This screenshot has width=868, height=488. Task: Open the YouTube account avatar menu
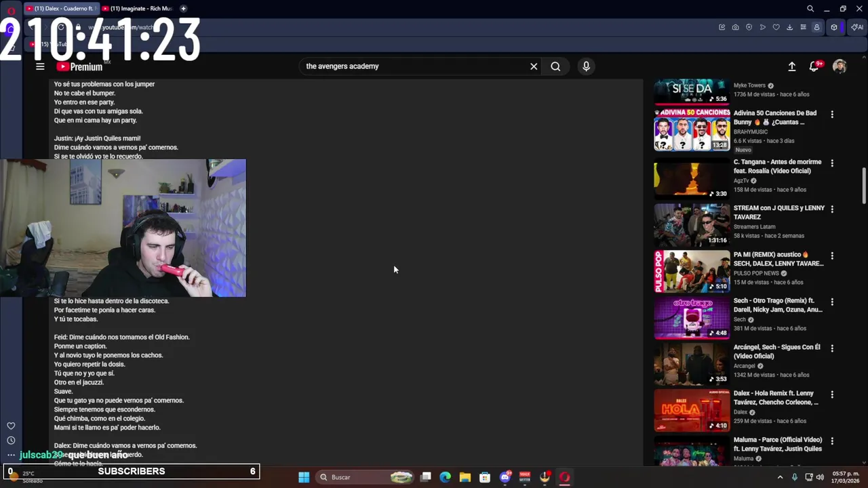840,66
